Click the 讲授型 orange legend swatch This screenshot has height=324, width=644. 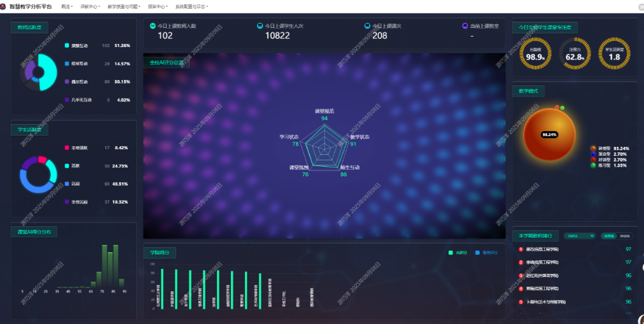tap(593, 149)
